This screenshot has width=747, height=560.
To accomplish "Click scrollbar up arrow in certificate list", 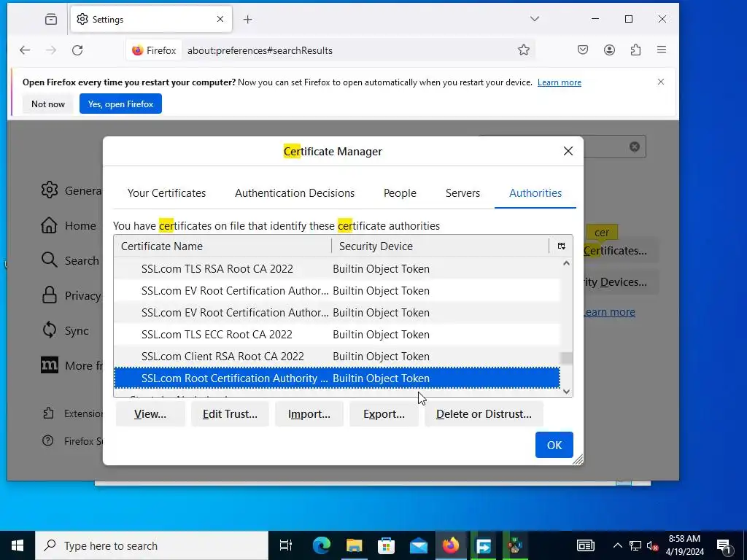I will [566, 262].
